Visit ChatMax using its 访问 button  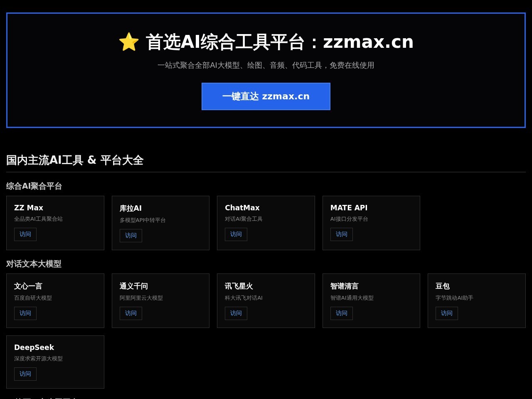(x=236, y=234)
